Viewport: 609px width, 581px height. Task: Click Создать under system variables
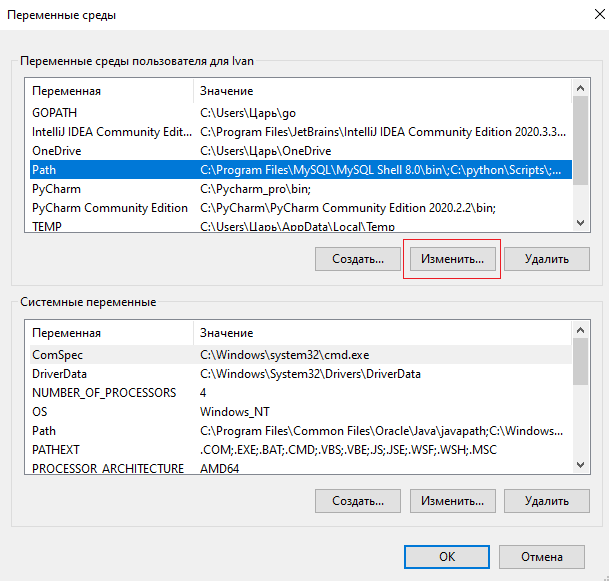pos(358,501)
